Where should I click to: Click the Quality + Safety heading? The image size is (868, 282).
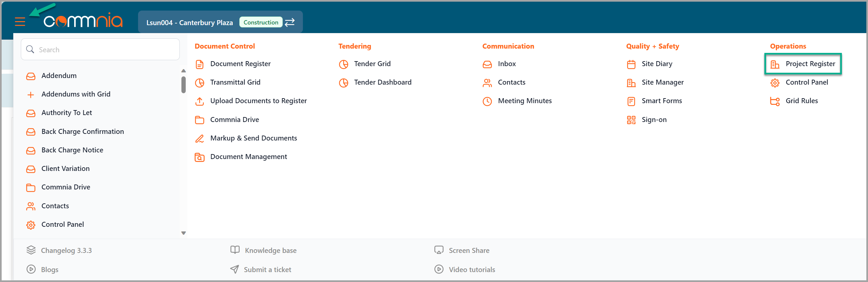tap(652, 46)
